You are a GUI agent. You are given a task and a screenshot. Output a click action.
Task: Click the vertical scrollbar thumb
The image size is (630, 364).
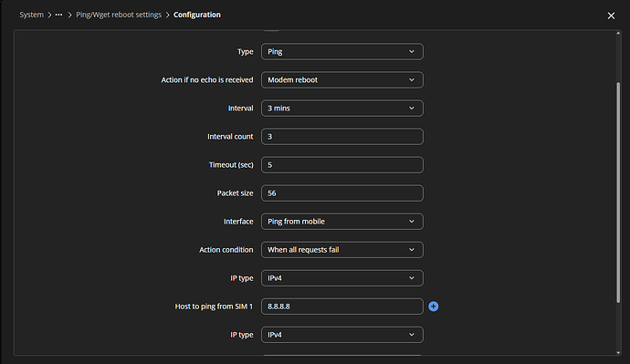(618, 192)
